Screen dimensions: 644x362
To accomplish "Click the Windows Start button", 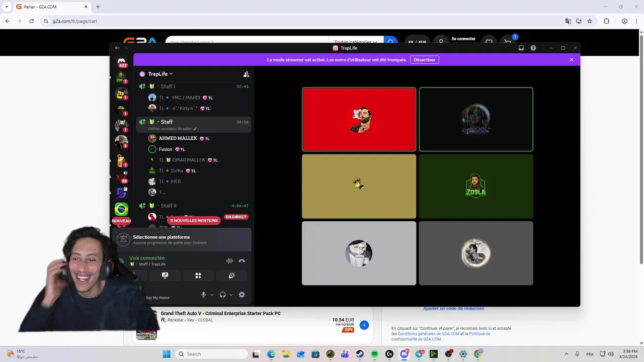I will click(167, 354).
